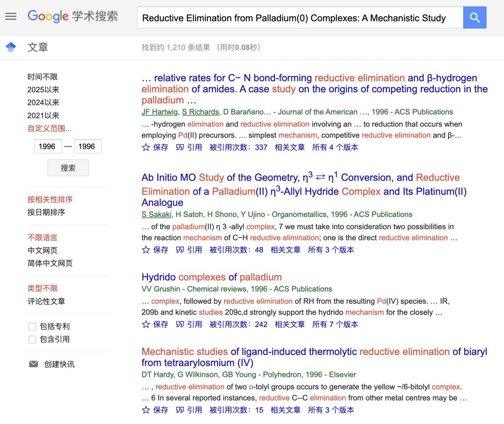Open 相关文章 for Hardy result

point(286,410)
